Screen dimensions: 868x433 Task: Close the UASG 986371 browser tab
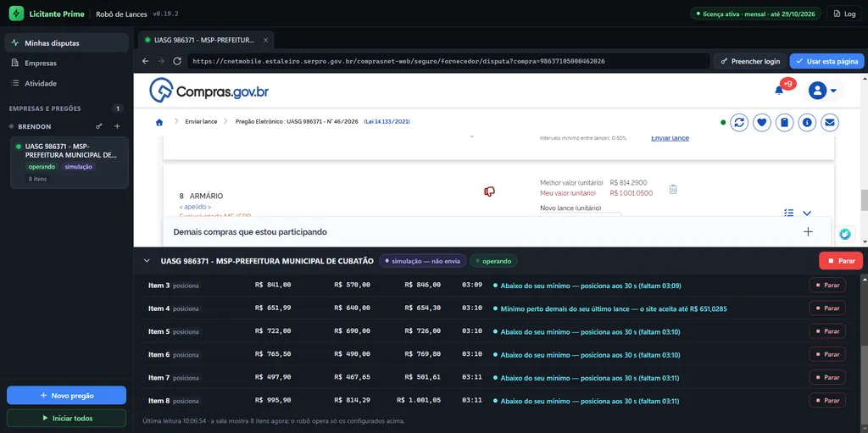[265, 40]
